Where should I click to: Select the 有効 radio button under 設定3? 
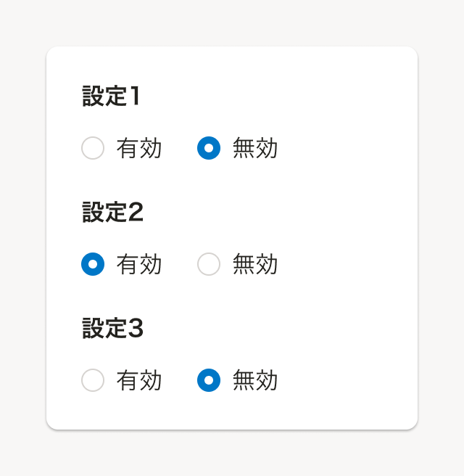point(93,380)
